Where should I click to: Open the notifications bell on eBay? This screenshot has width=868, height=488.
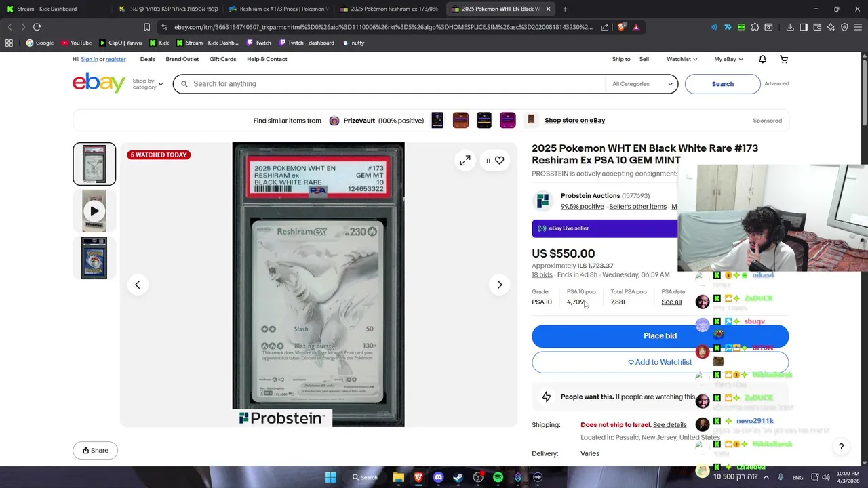pos(762,59)
